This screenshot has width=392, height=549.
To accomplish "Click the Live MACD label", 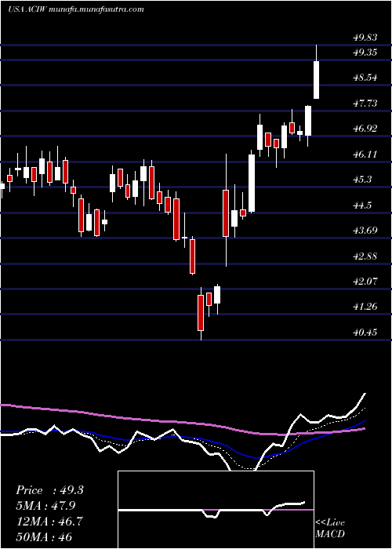I will pos(330,529).
